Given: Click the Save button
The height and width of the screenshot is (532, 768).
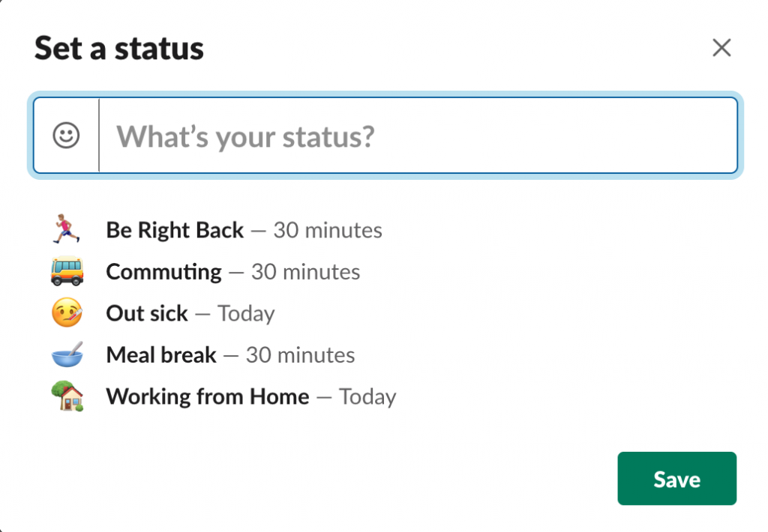Looking at the screenshot, I should [x=676, y=478].
